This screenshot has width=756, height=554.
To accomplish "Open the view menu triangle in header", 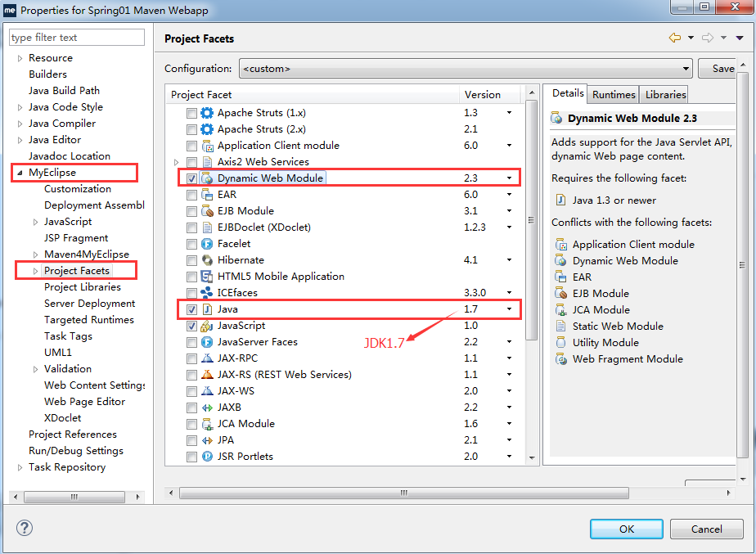I will (740, 38).
